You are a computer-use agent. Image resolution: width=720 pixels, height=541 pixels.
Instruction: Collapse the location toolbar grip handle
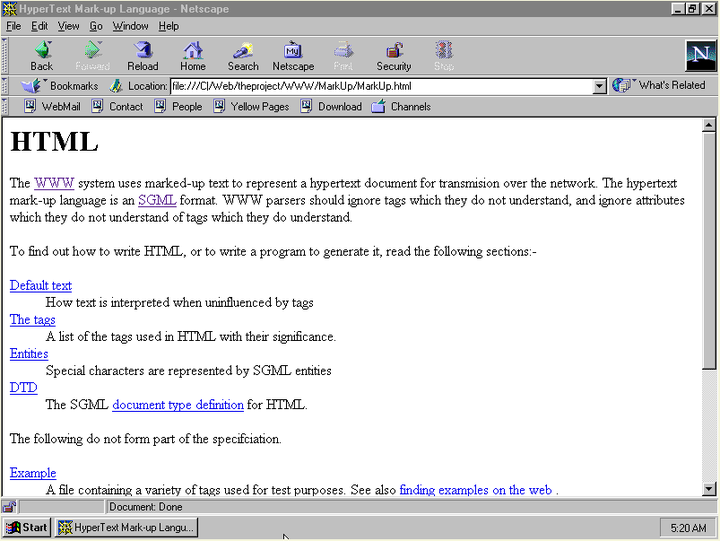tap(4, 86)
